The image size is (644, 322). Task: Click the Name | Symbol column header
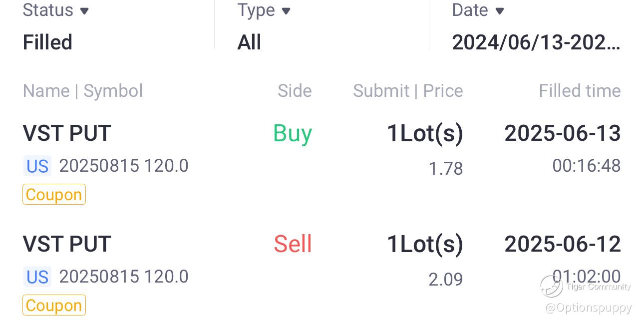tap(83, 91)
